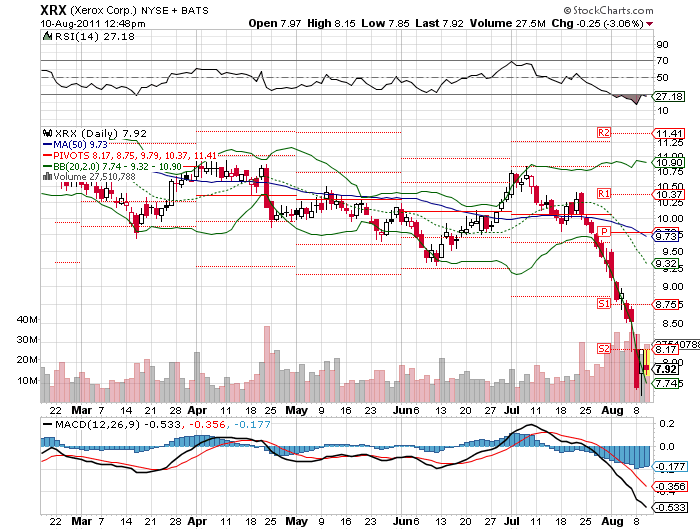Click the candlestick icon beside XRX (Daily)
This screenshot has height=530, width=700.
(x=47, y=133)
